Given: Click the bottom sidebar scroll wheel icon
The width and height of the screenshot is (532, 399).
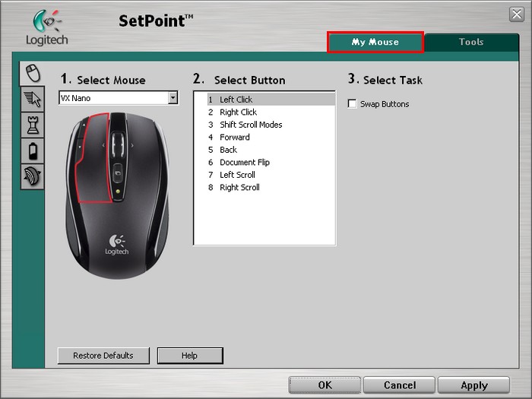Looking at the screenshot, I should click(x=33, y=176).
